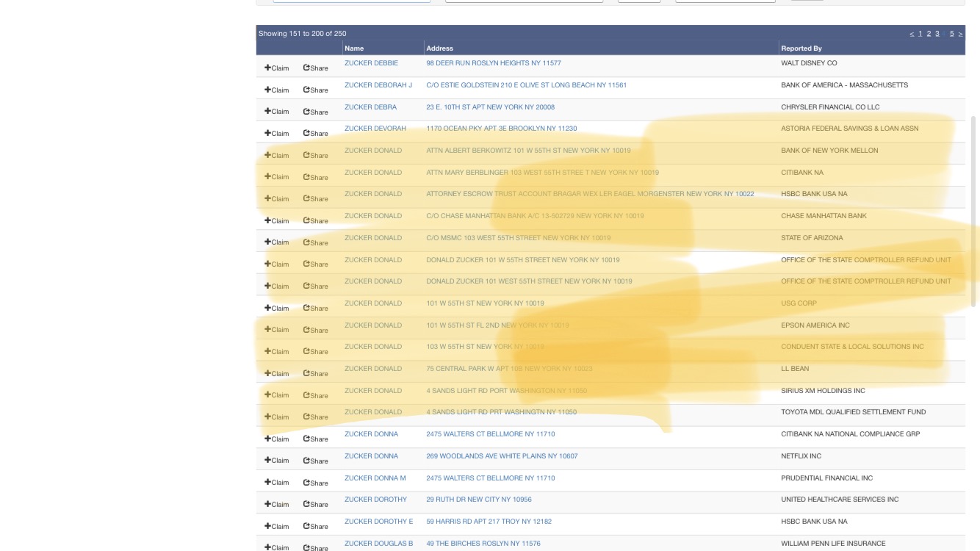Claim the Prudential Financial Inc entry
Viewport: 980px width, 551px height.
coord(277,482)
